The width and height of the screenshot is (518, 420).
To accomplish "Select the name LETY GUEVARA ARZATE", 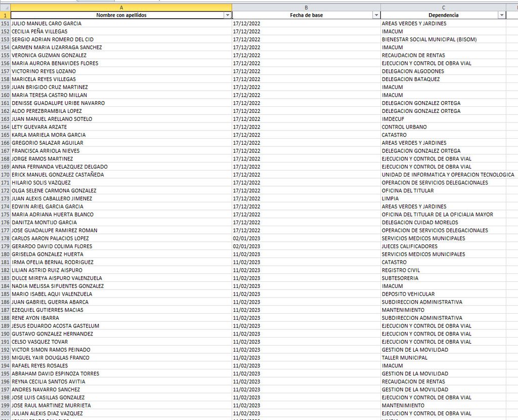I will coord(39,127).
